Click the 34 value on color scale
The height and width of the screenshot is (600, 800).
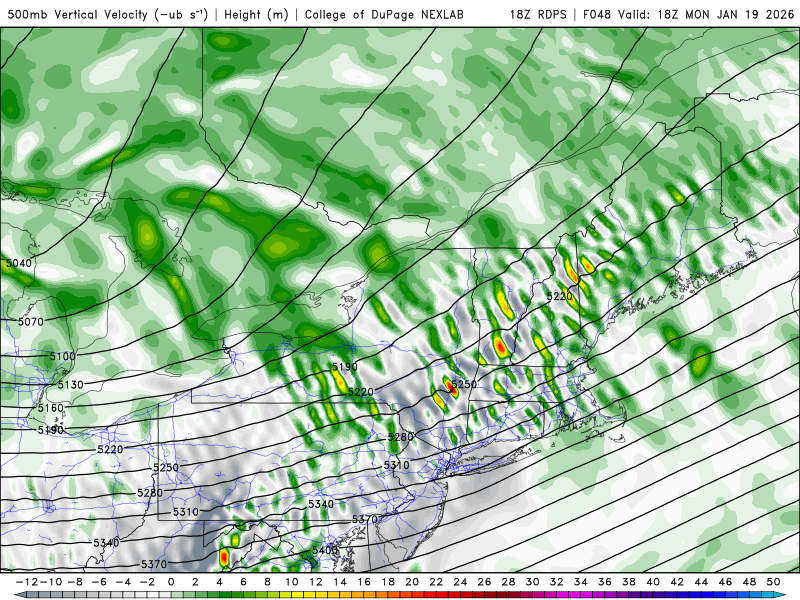tap(581, 582)
